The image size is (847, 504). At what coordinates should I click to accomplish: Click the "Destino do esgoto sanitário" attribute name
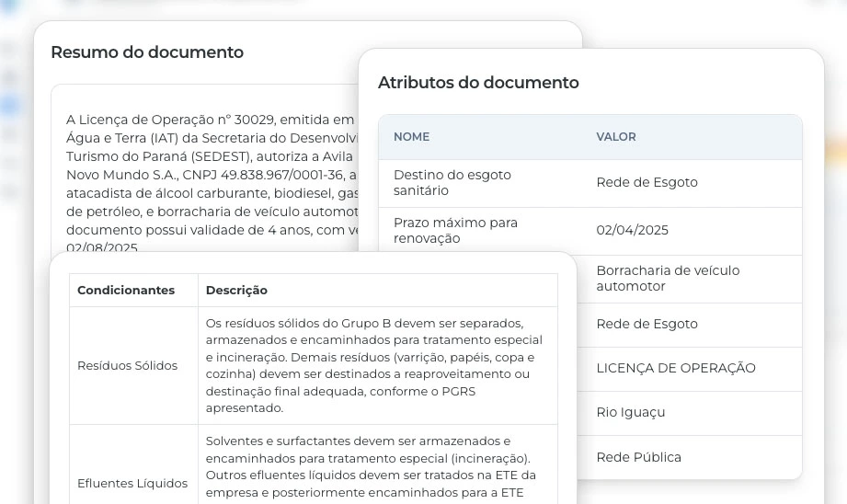452,182
